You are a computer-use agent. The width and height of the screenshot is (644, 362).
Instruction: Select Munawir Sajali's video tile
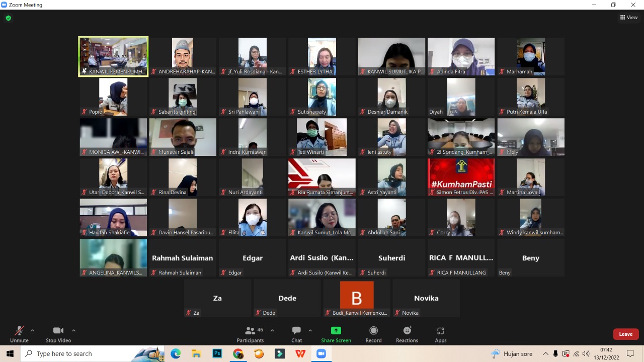(x=183, y=137)
